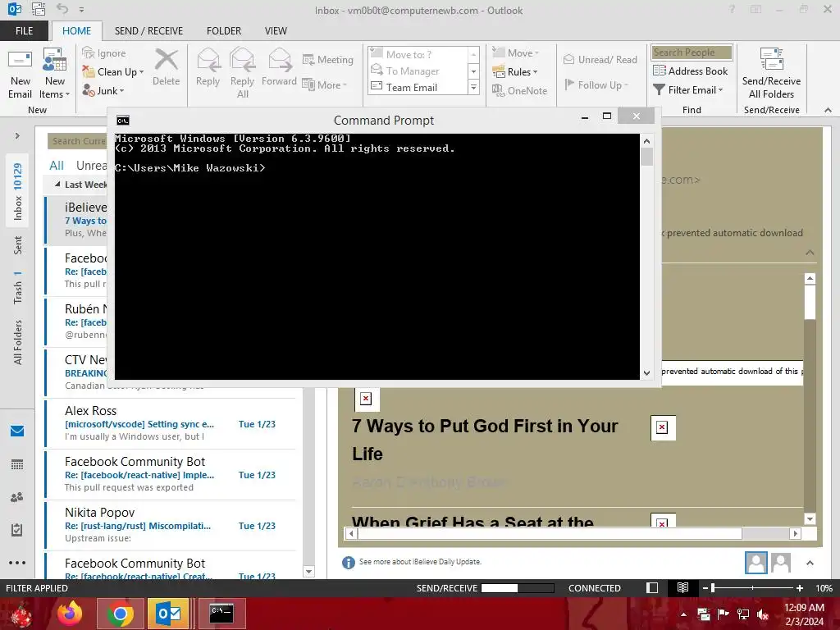Click the zoom slider track
The width and height of the screenshot is (840, 630).
[x=753, y=587]
